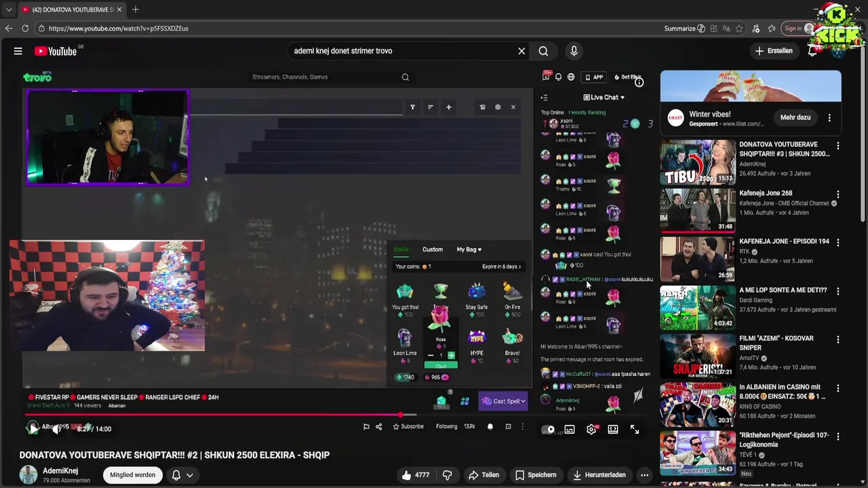Click the Trovo filter funnel icon
The image size is (868, 488).
tap(412, 107)
